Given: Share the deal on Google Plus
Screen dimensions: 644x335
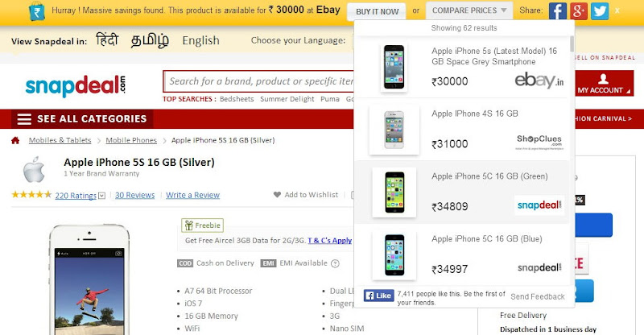Looking at the screenshot, I should [x=578, y=11].
